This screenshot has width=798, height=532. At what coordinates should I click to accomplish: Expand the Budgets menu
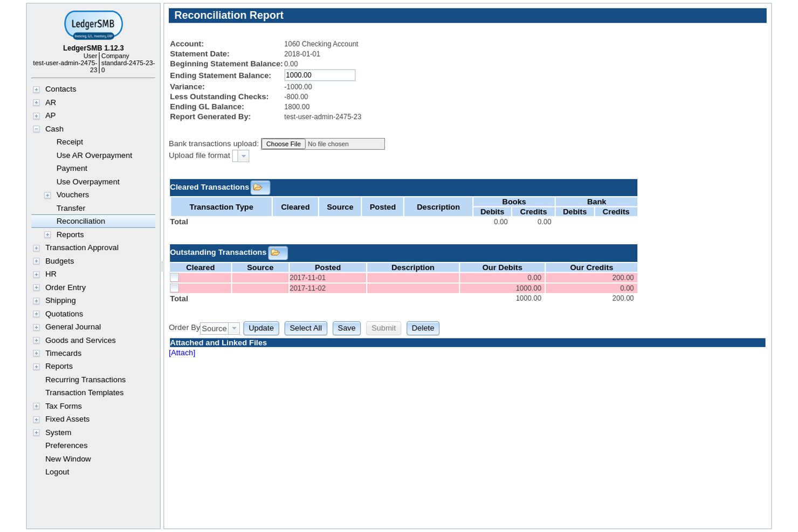pyautogui.click(x=36, y=261)
